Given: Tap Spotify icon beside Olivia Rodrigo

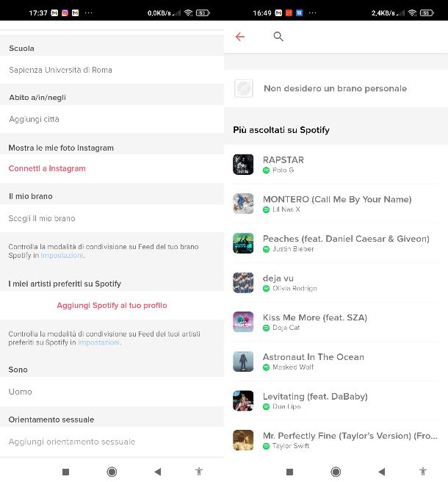Looking at the screenshot, I should coord(266,288).
